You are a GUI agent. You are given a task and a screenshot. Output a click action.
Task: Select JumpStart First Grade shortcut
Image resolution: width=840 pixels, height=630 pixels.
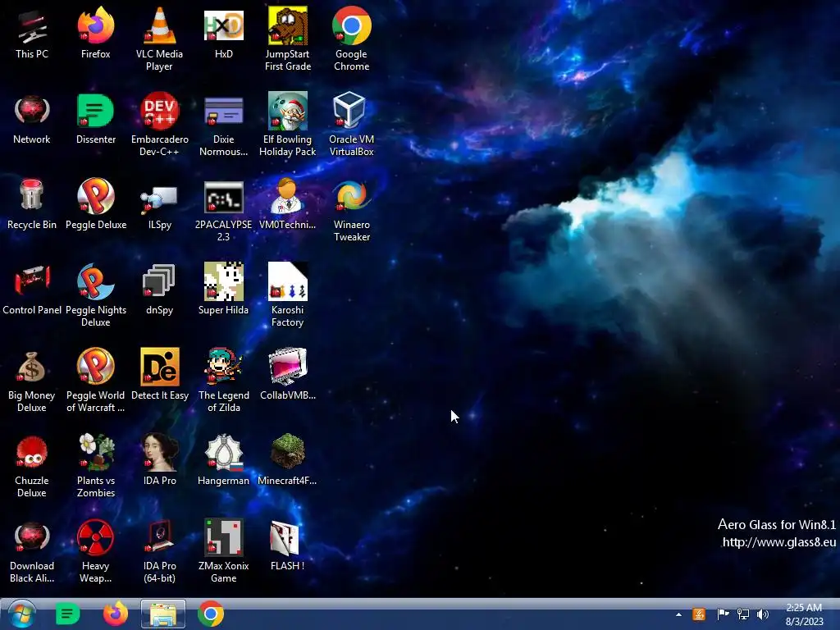coord(288,39)
